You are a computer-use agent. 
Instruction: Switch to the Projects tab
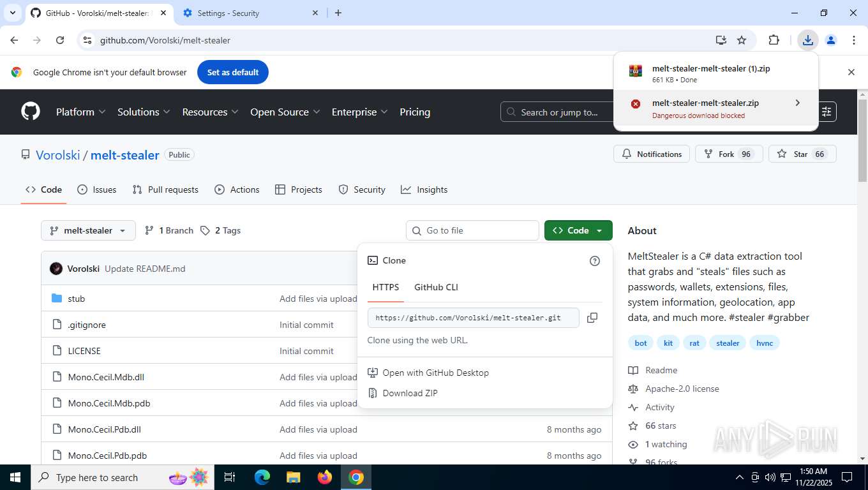(298, 189)
